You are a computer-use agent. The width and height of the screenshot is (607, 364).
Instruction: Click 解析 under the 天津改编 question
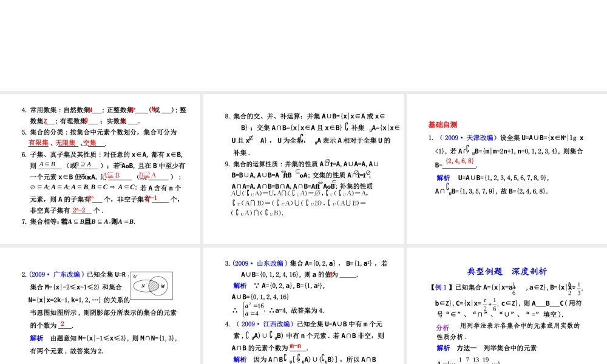click(443, 178)
